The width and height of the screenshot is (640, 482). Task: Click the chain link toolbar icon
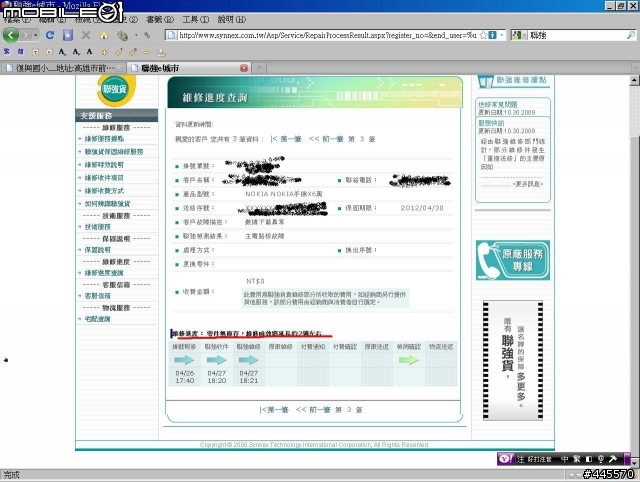pyautogui.click(x=147, y=36)
